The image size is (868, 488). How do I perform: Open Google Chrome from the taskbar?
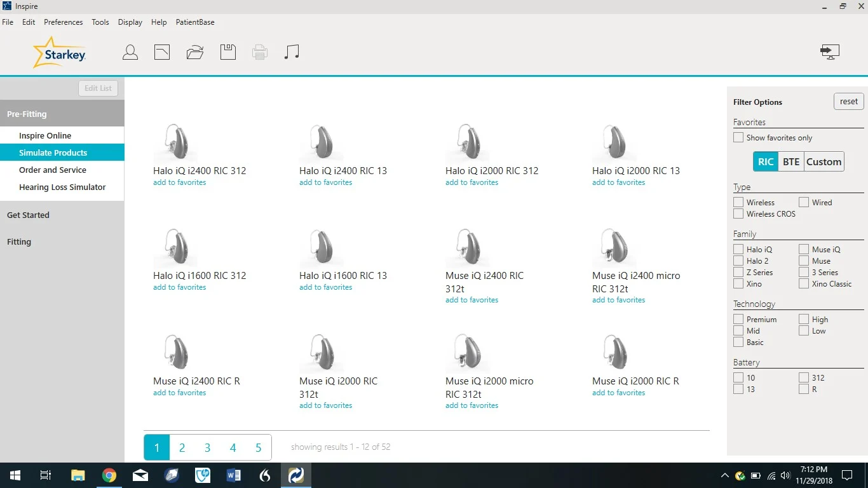tap(109, 475)
